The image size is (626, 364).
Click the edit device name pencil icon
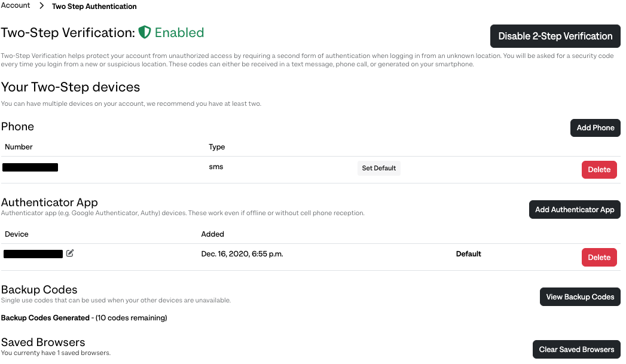[x=70, y=253]
